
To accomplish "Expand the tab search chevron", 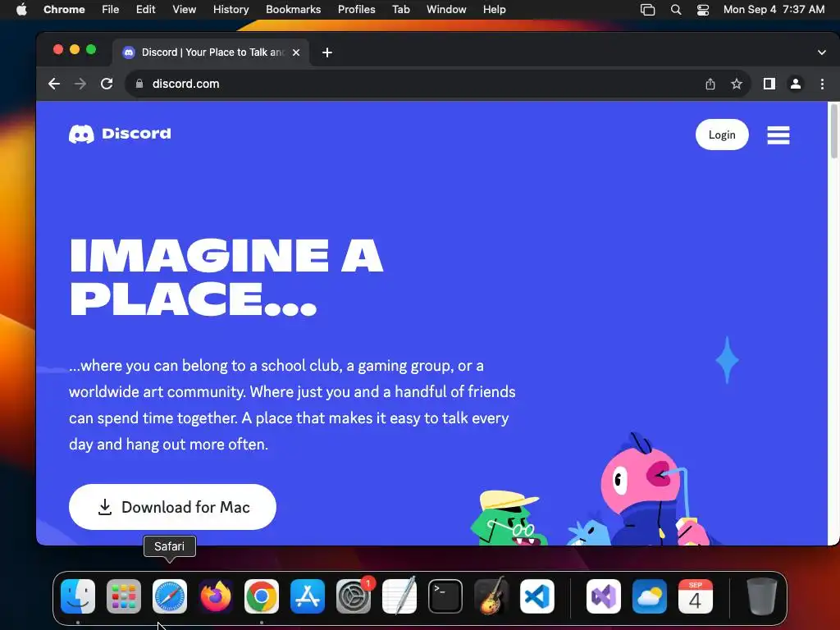I will click(x=822, y=52).
